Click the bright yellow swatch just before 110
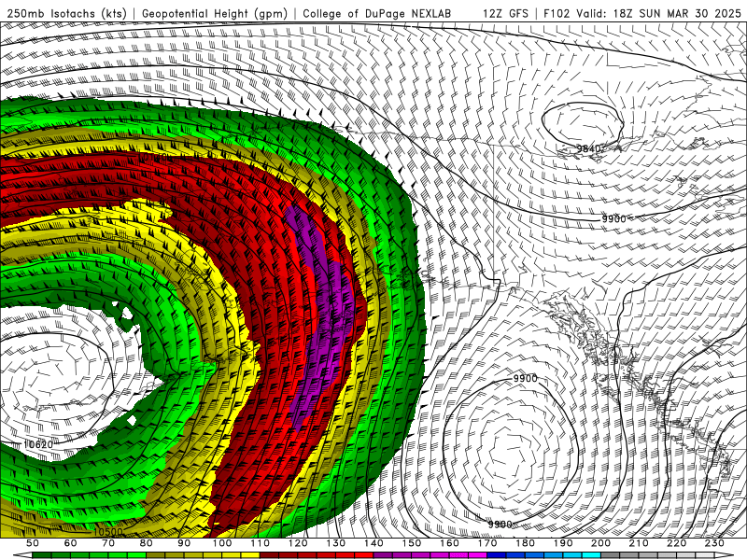Image resolution: width=747 pixels, height=560 pixels. click(250, 555)
